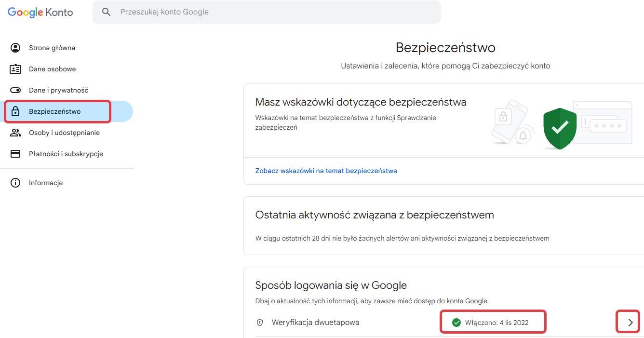Screen dimensions: 644x338
Task: Click the search magnifier icon
Action: pos(107,12)
